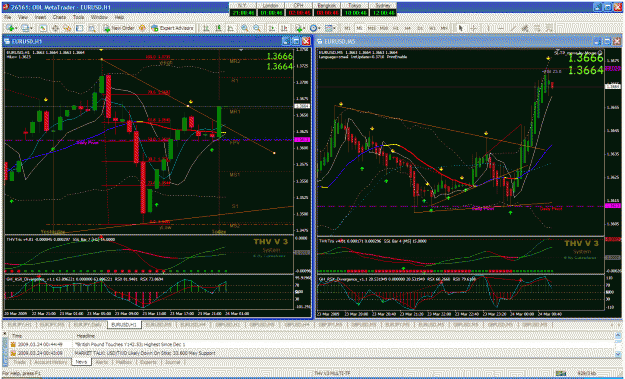Open the Window menu
Image resolution: width=625 pixels, height=379 pixels.
99,18
